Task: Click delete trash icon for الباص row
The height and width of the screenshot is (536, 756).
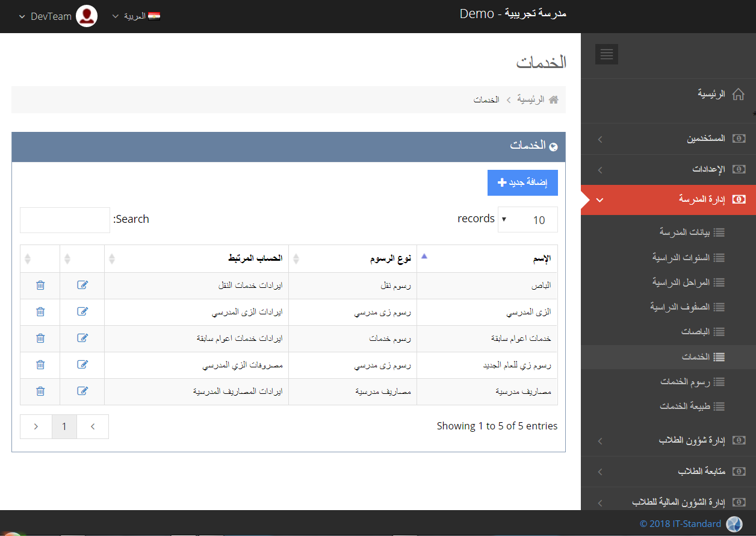Action: [x=40, y=285]
